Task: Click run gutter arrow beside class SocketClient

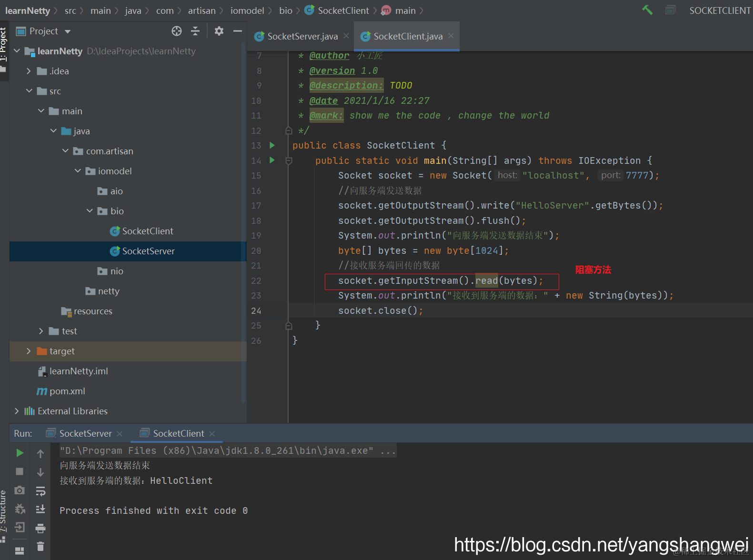Action: click(x=272, y=145)
